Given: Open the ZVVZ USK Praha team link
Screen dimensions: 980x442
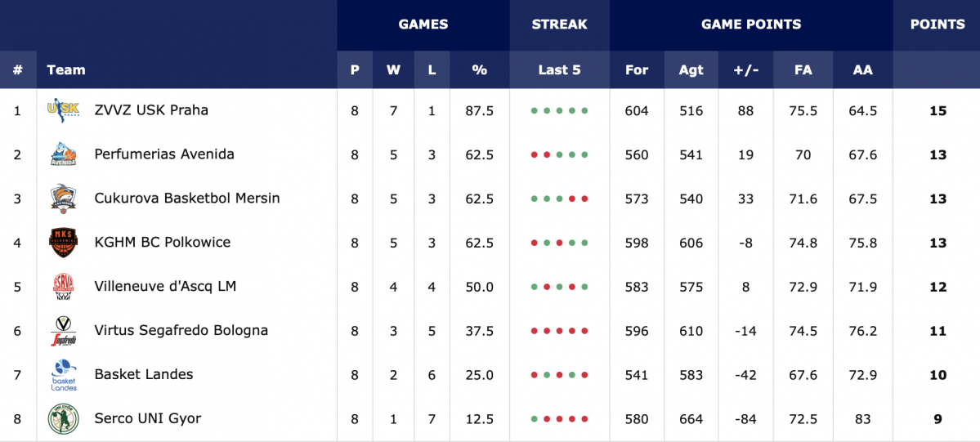Looking at the screenshot, I should 151,110.
